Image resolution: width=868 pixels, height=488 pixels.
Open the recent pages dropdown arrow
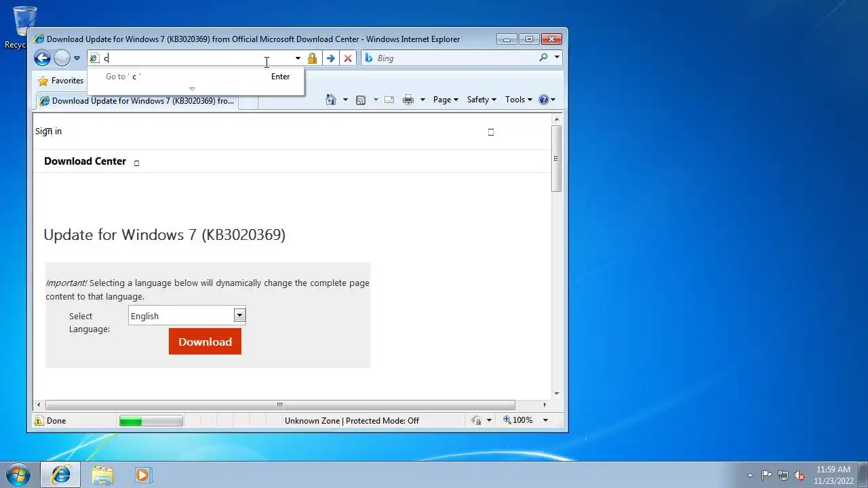(77, 58)
